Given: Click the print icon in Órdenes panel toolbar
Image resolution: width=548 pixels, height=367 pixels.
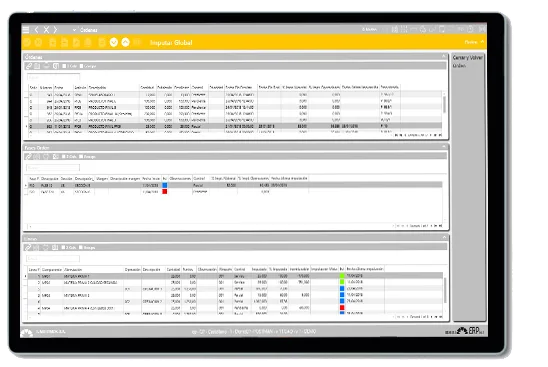Looking at the screenshot, I should click(46, 66).
